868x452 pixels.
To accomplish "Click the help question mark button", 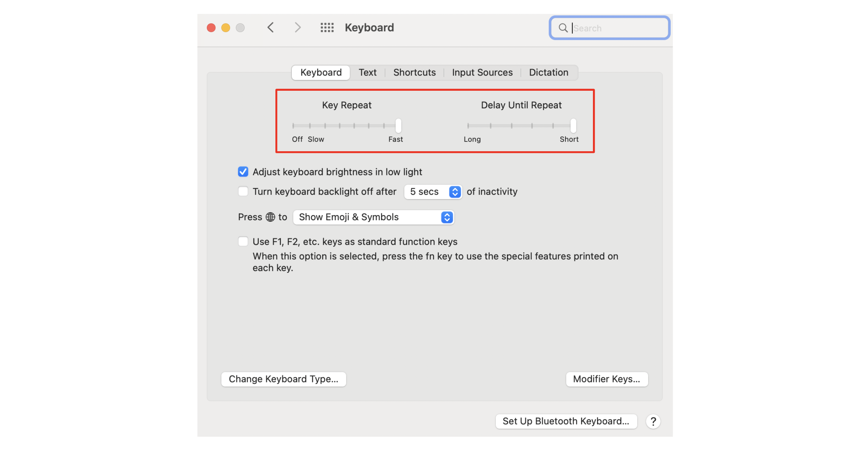I will 653,421.
